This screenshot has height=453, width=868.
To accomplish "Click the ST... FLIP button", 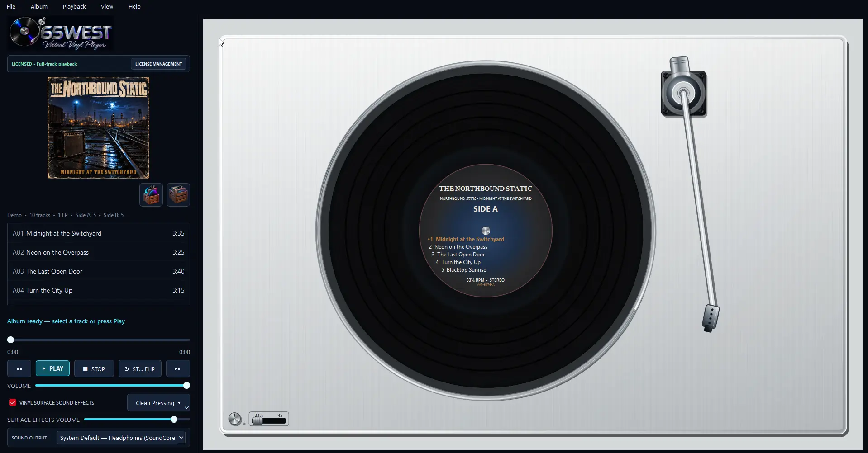I will 140,369.
